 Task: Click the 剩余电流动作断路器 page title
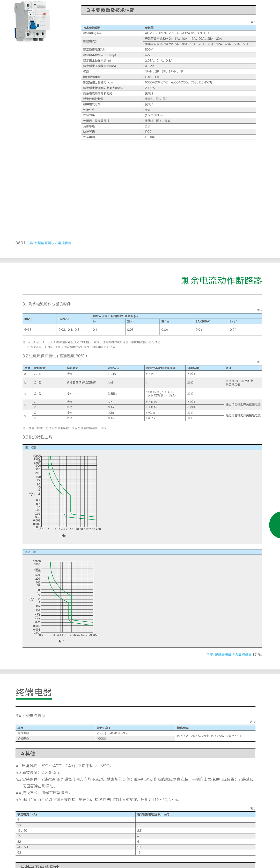click(221, 280)
